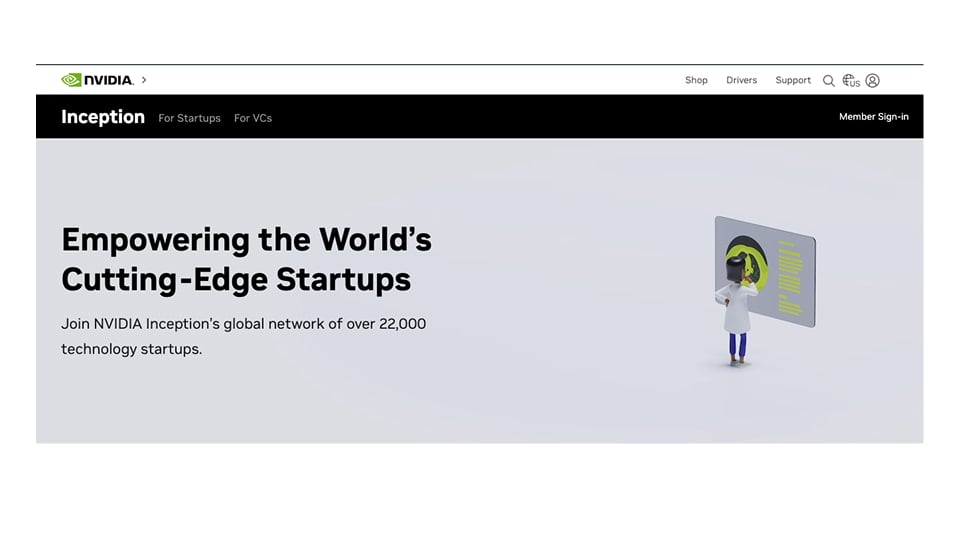This screenshot has width=960, height=540.
Task: Open the search magnifier icon
Action: (828, 81)
